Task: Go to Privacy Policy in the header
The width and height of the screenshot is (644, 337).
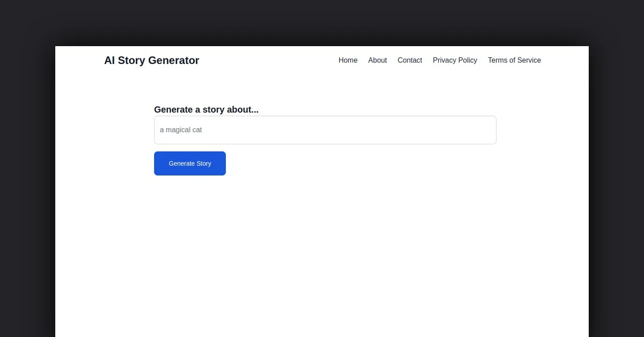Action: (x=455, y=60)
